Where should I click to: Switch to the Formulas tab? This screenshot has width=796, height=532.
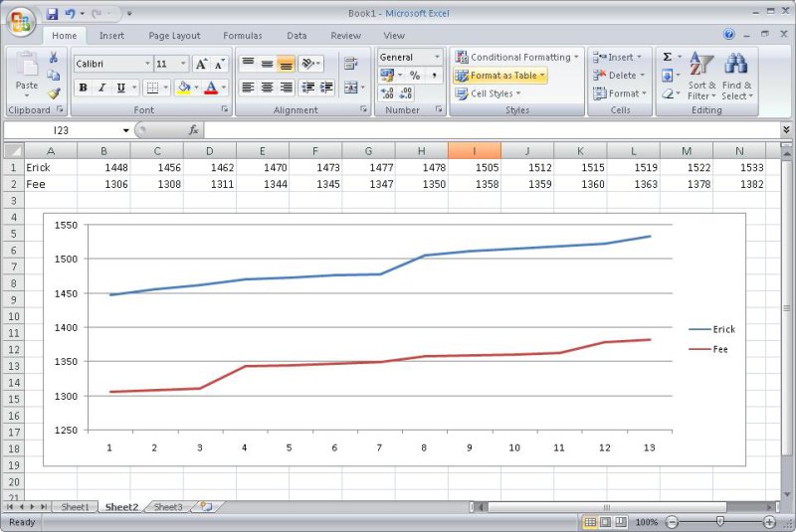tap(242, 36)
